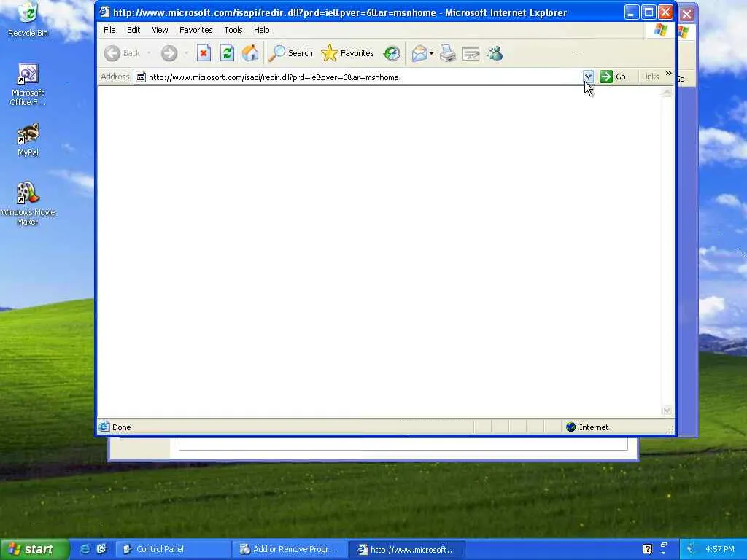The image size is (747, 560).
Task: Select the Microsoft Office desktop shortcut
Action: 28,85
